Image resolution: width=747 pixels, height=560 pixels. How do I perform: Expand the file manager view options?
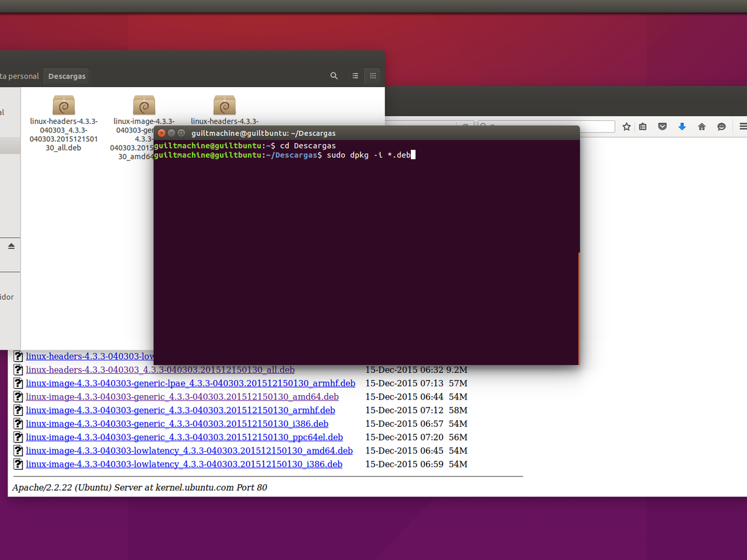click(372, 75)
